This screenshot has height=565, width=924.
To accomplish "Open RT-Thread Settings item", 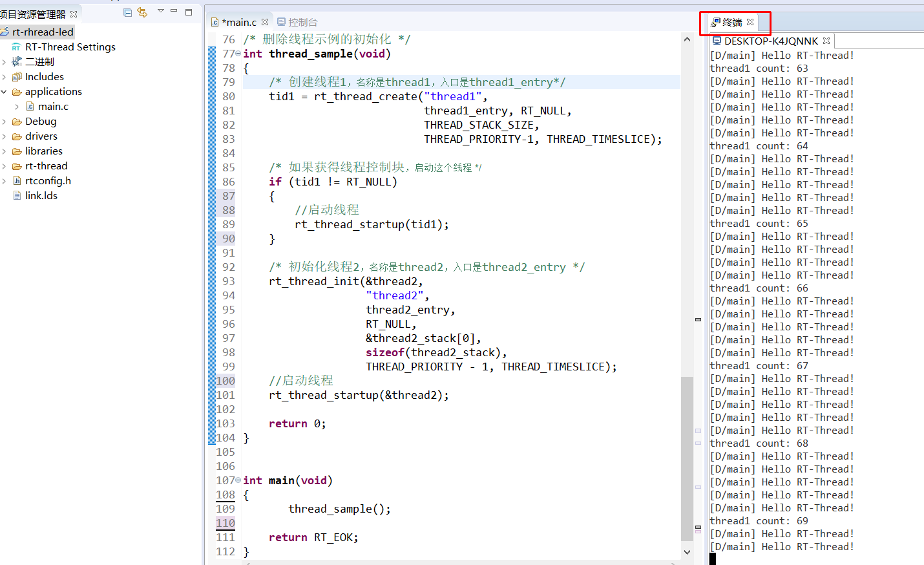I will click(70, 47).
